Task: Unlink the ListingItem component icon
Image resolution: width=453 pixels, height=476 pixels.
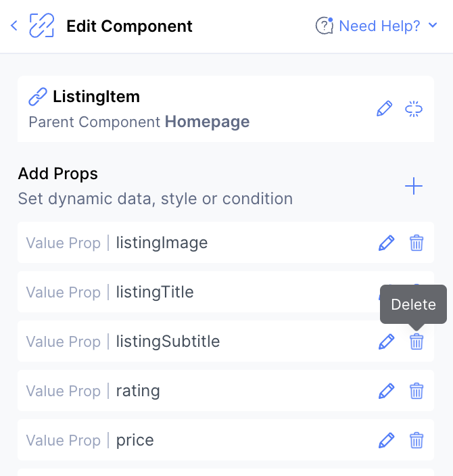Action: (414, 109)
